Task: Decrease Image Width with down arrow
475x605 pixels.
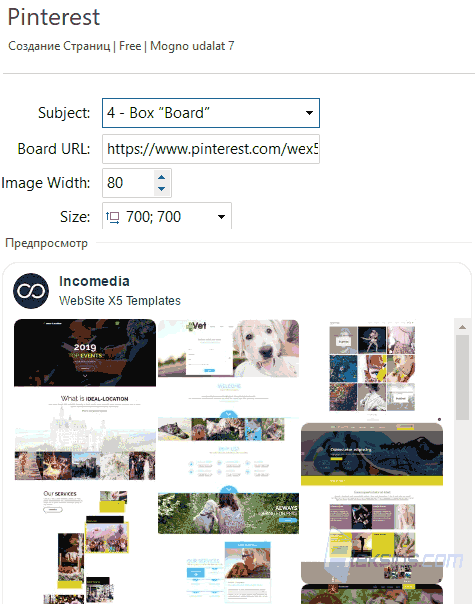Action: 162,189
